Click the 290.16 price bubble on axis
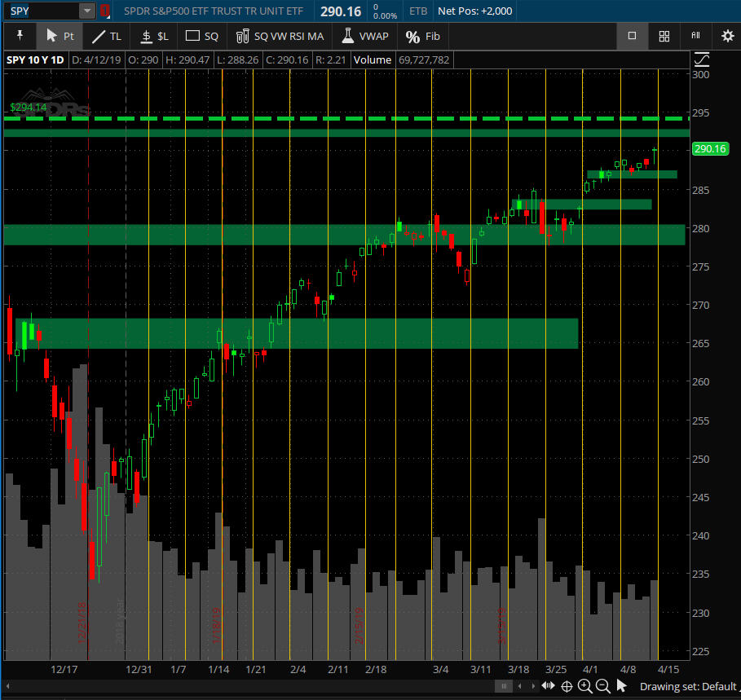The height and width of the screenshot is (700, 741). 708,148
